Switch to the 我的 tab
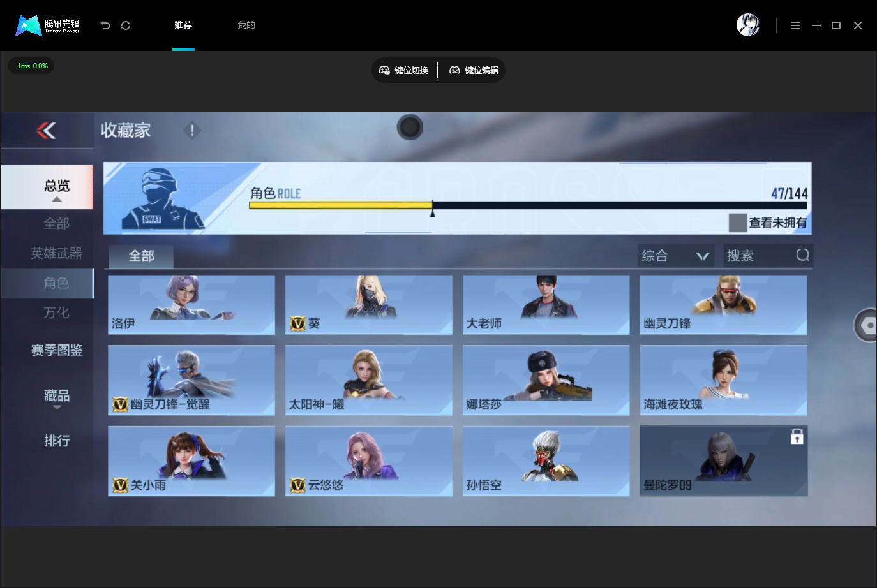 coord(246,26)
